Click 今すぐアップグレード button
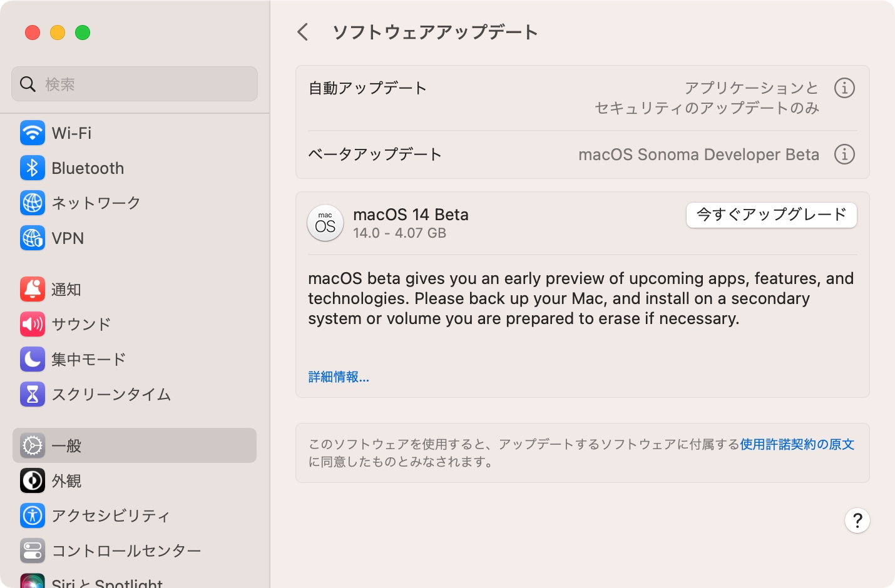The height and width of the screenshot is (588, 895). (772, 215)
